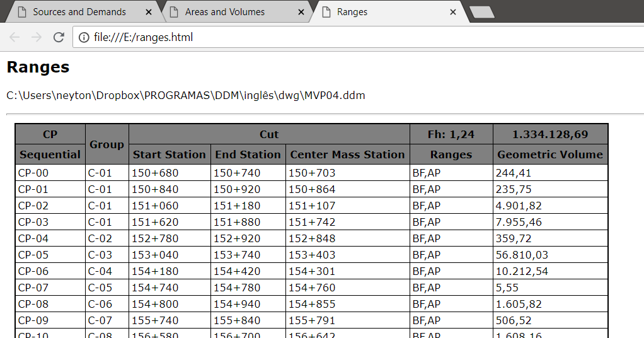Click the address bar showing ranges.html

click(x=353, y=37)
